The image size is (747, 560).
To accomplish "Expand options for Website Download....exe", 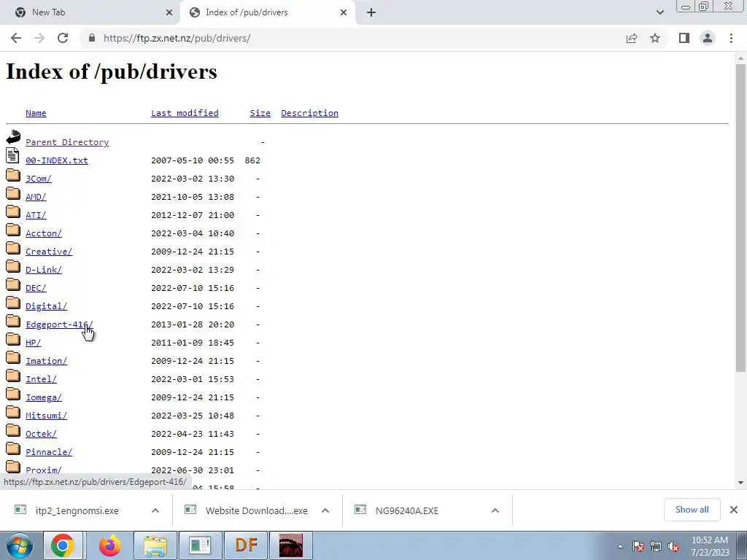I will click(x=325, y=510).
